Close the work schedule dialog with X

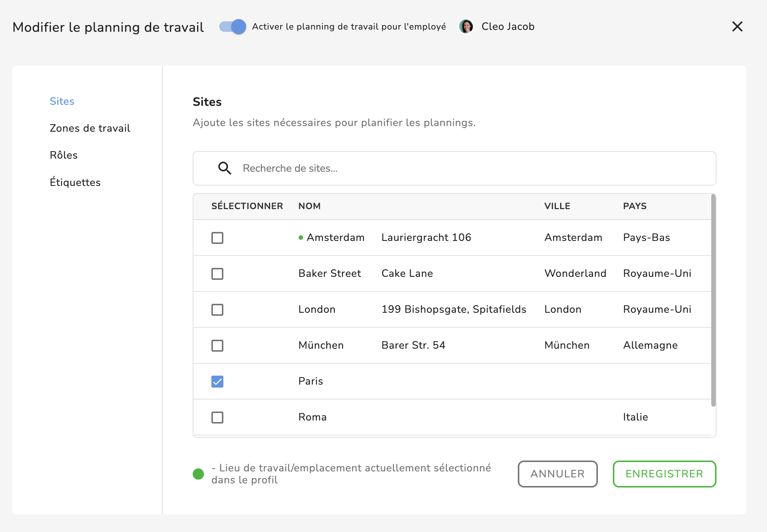tap(737, 27)
